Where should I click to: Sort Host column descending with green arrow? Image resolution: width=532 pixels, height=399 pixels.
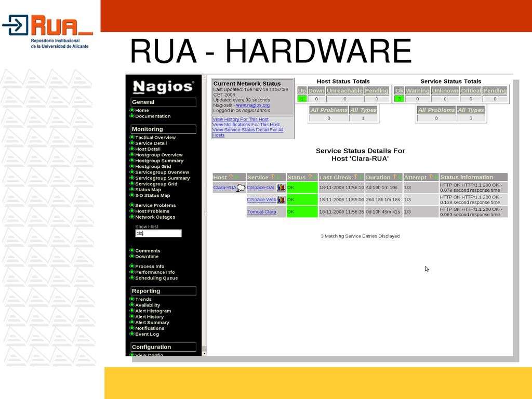(236, 177)
